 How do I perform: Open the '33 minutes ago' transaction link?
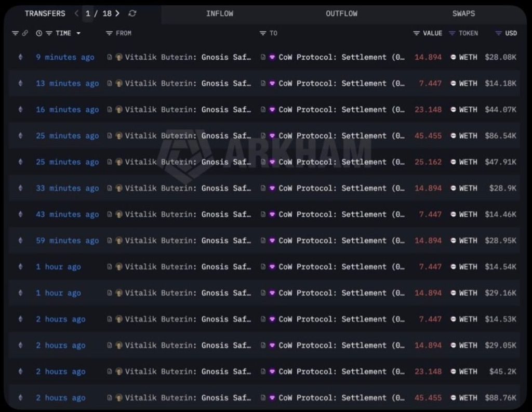click(x=67, y=189)
